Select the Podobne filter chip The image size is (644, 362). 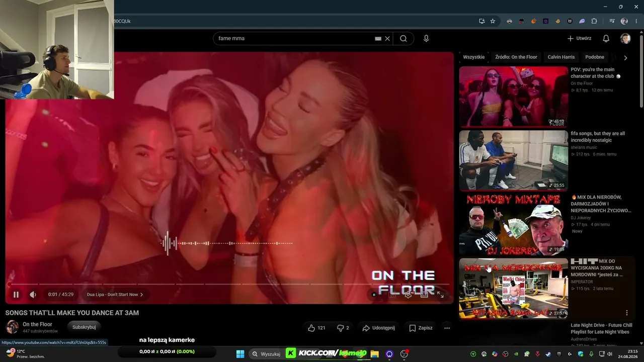(x=595, y=57)
